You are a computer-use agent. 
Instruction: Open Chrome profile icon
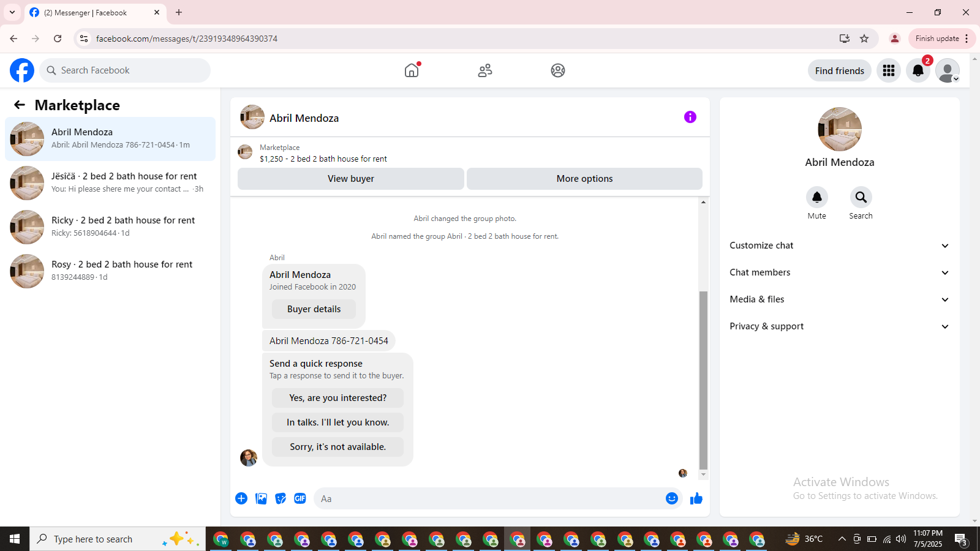(x=895, y=39)
